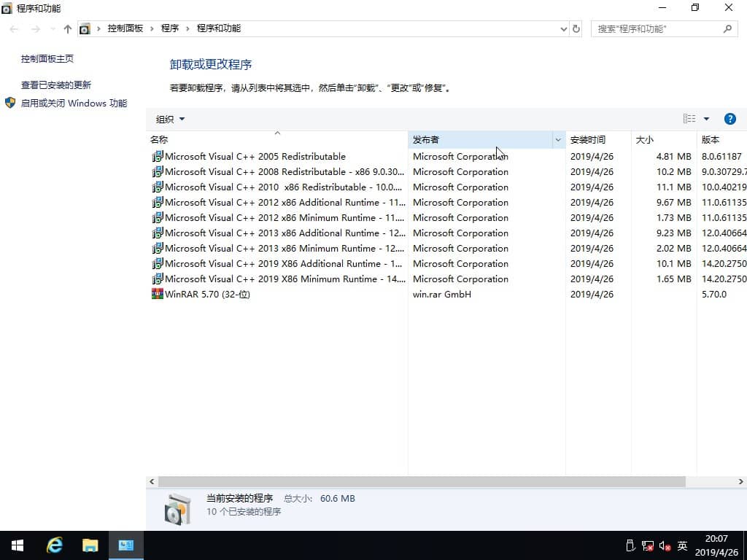This screenshot has width=747, height=560.
Task: Launch Internet Explorer from taskbar
Action: click(x=54, y=545)
